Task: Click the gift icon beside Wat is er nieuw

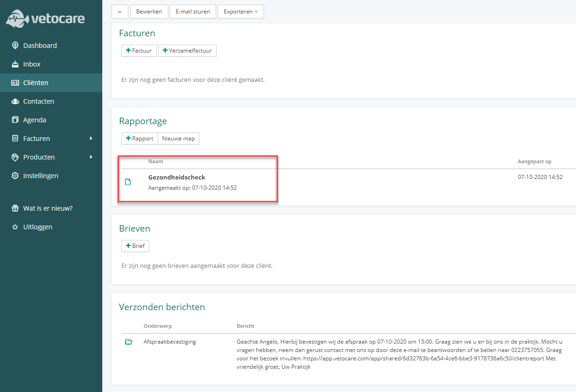Action: [x=15, y=208]
